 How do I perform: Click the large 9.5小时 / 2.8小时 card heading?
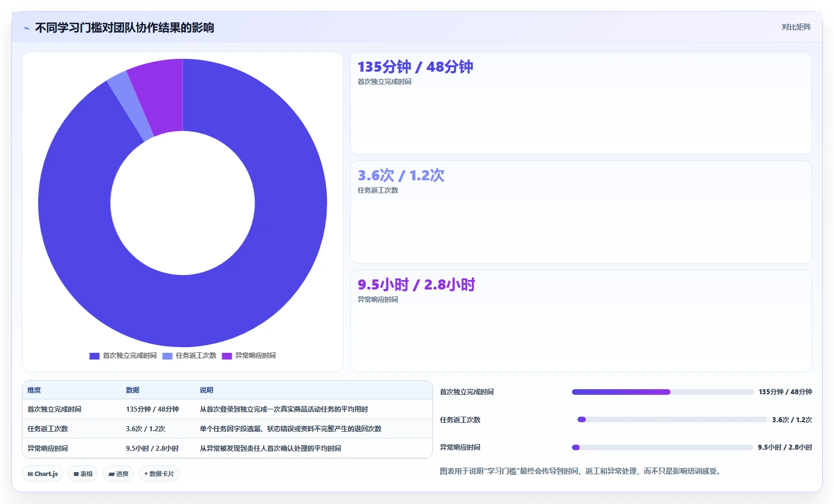416,284
